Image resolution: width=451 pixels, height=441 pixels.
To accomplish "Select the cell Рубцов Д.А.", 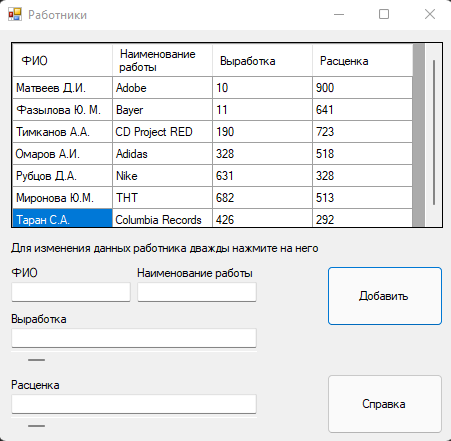I will tap(62, 176).
